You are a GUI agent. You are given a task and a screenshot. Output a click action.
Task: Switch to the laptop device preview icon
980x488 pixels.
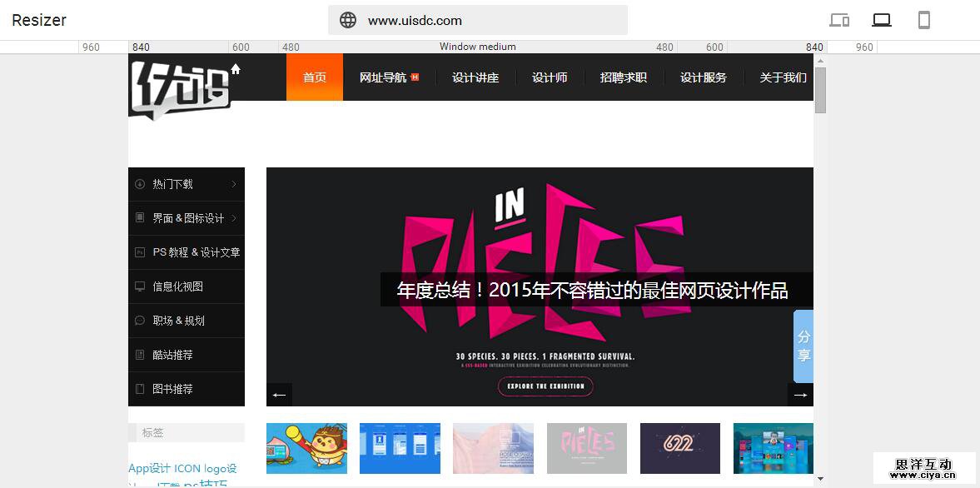coord(881,21)
